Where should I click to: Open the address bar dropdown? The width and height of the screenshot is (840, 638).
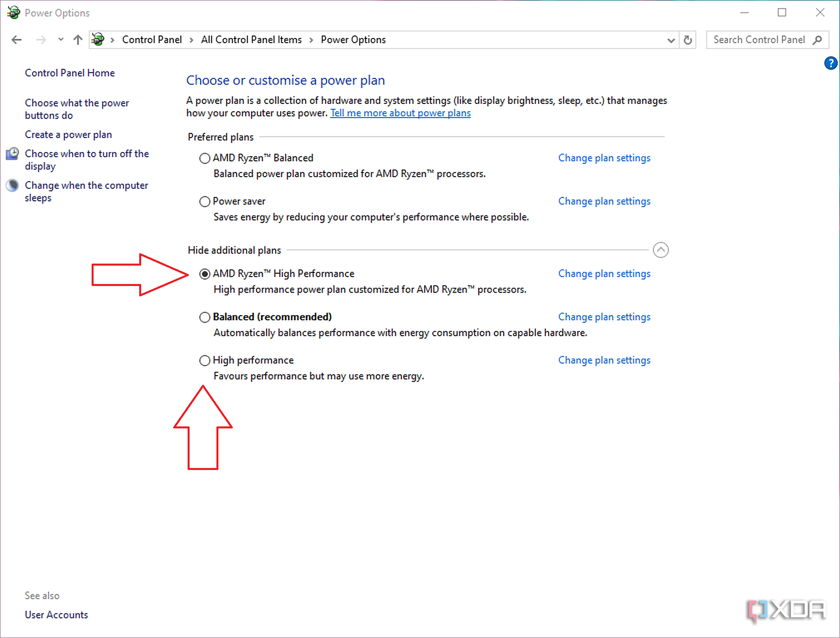(671, 40)
